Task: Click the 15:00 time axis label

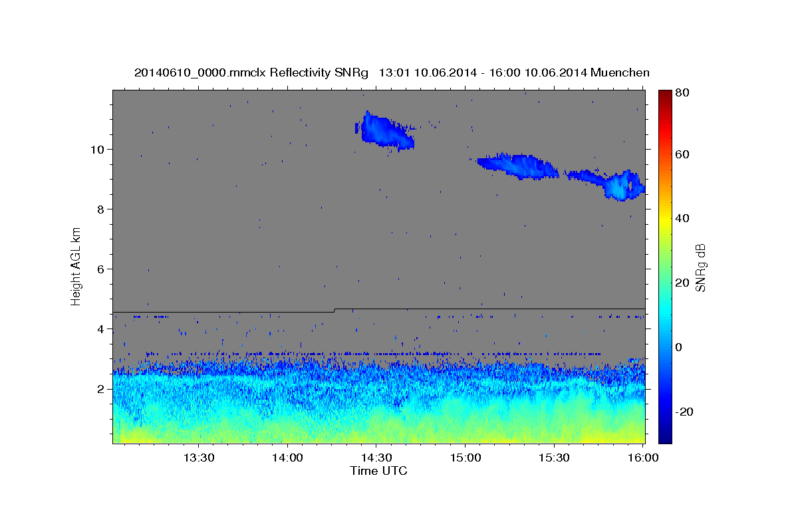Action: [x=465, y=458]
